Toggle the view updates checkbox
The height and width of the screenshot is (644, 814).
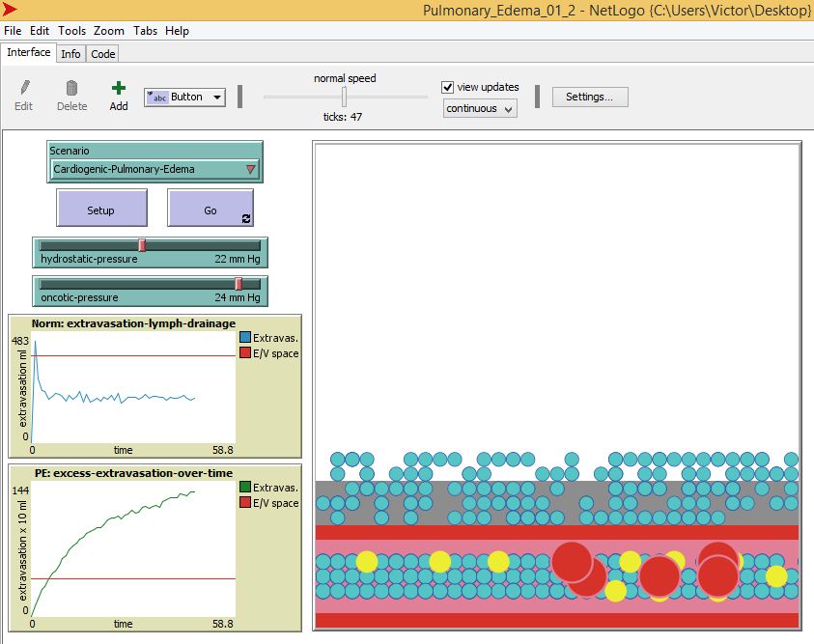pos(447,86)
